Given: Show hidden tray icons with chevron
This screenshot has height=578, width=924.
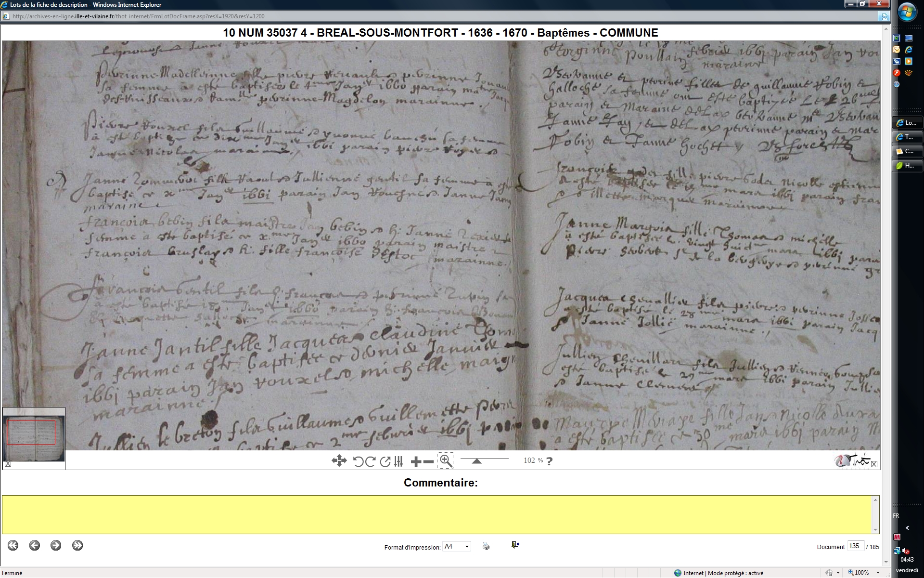Looking at the screenshot, I should point(908,528).
